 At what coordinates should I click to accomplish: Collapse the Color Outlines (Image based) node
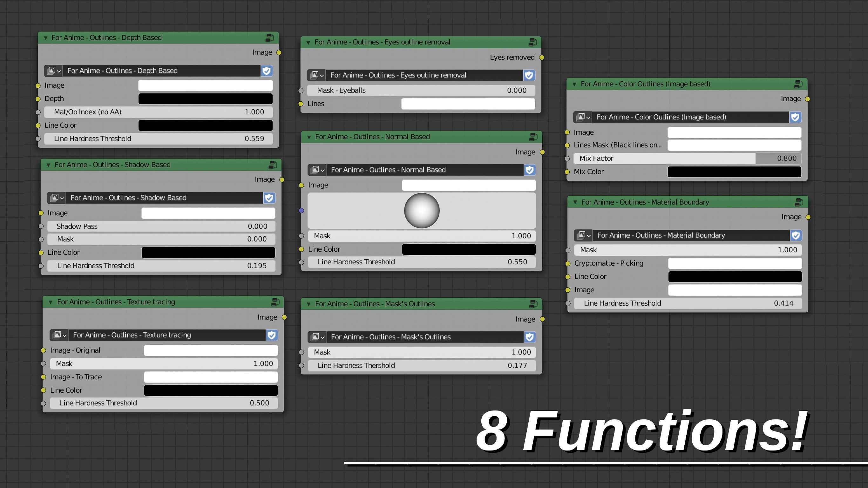point(574,84)
